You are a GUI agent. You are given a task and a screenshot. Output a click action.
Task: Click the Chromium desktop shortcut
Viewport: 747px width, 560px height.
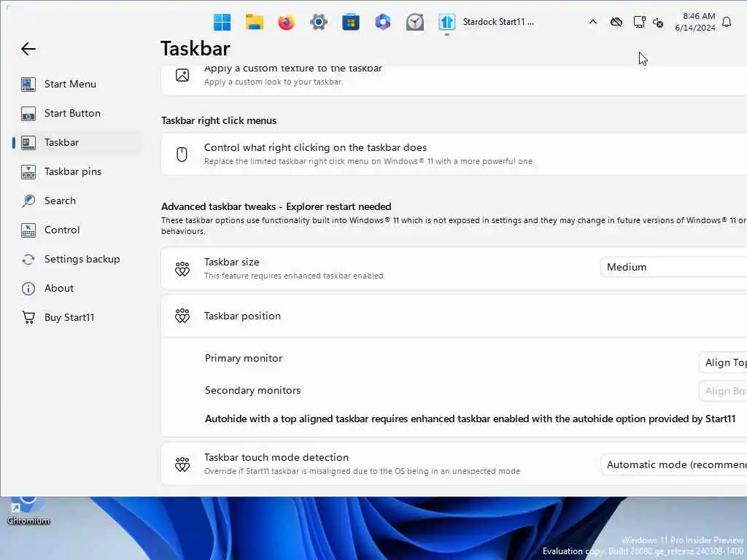[x=28, y=511]
